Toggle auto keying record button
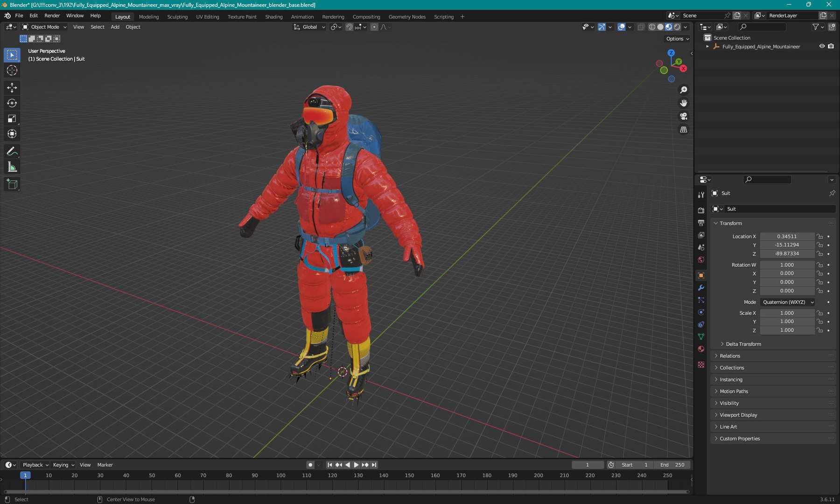The image size is (840, 504). (310, 465)
